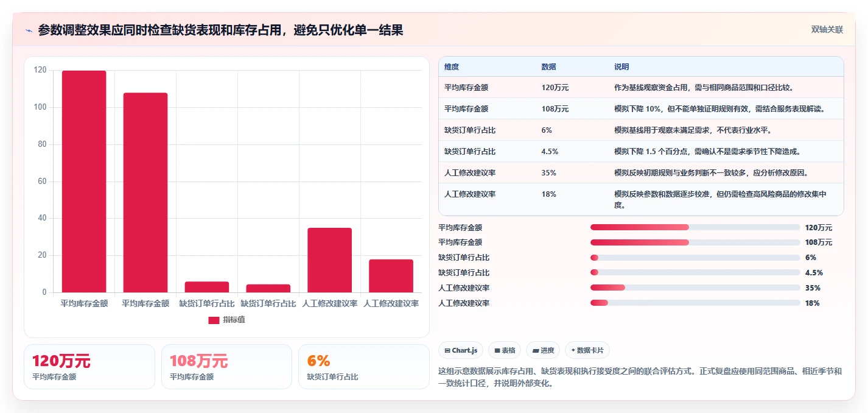Click the large 120万元 data card
Viewport: 868px width, 413px height.
click(x=89, y=367)
